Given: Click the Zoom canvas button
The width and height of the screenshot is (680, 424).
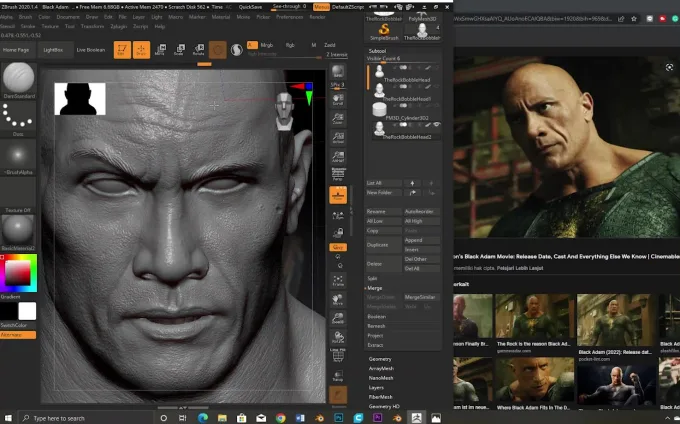Looking at the screenshot, I should 338,118.
